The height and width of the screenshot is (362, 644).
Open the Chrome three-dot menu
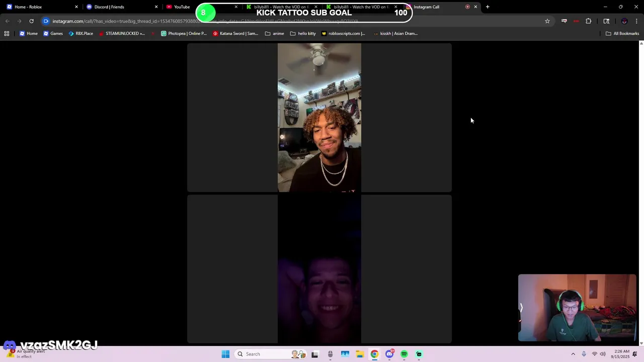click(636, 21)
